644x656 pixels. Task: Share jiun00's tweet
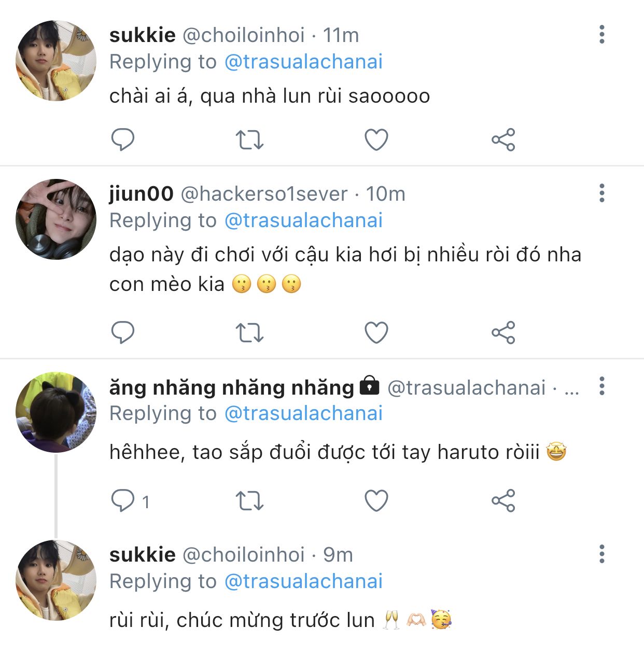pyautogui.click(x=503, y=332)
